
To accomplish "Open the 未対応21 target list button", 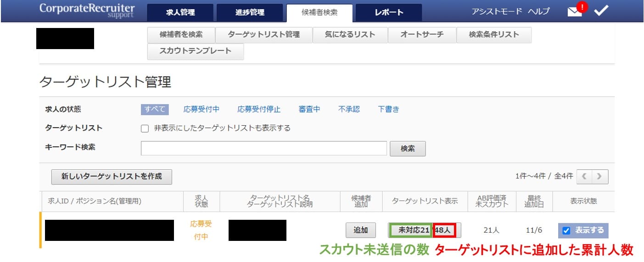I will click(x=411, y=230).
